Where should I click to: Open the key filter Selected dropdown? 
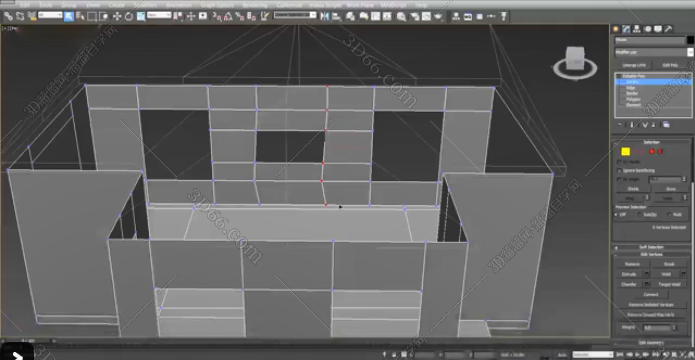tap(593, 355)
